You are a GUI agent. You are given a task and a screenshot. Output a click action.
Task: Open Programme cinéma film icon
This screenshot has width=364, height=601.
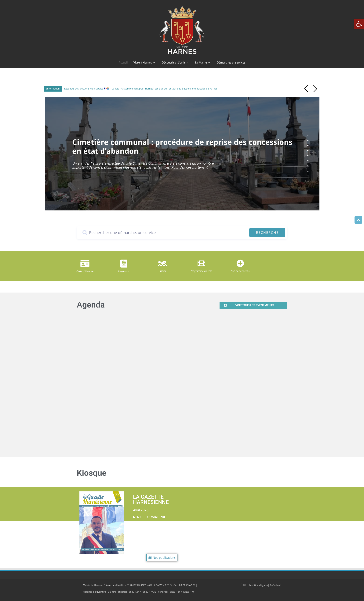pos(201,263)
